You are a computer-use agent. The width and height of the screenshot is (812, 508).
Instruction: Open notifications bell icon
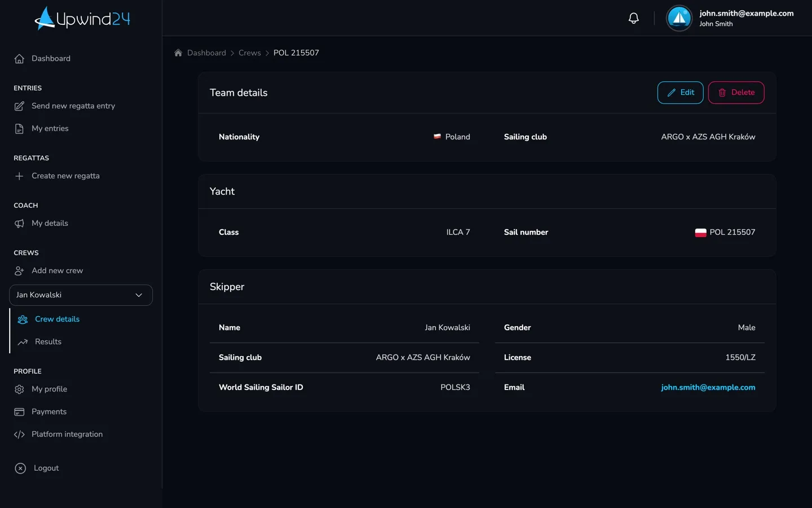click(634, 18)
